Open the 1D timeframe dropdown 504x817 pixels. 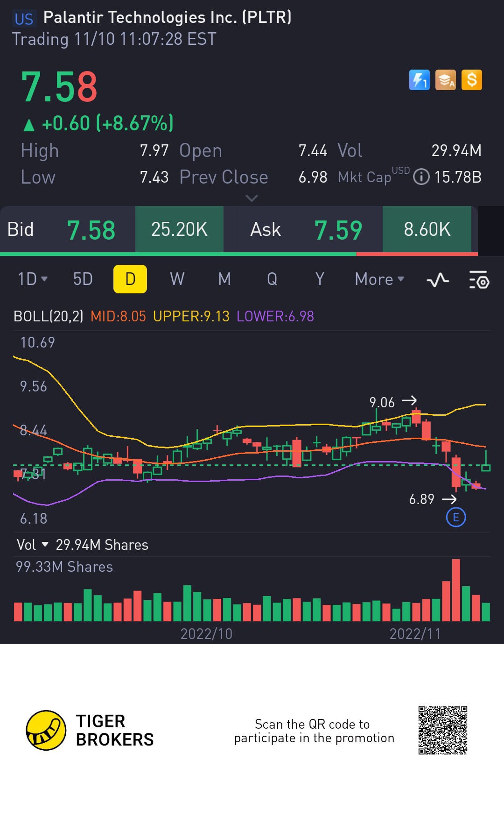click(x=33, y=279)
